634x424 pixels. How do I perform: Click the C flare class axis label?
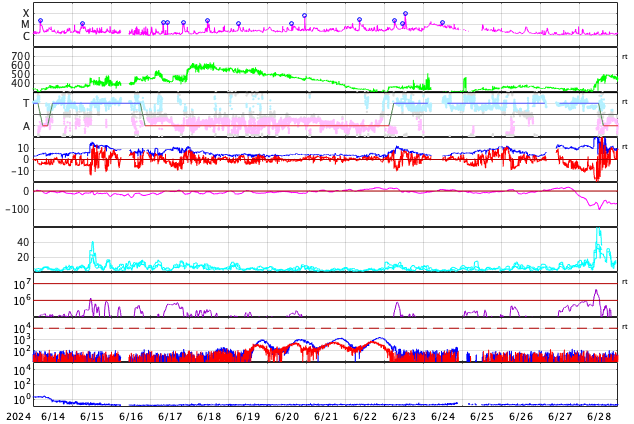coord(26,36)
